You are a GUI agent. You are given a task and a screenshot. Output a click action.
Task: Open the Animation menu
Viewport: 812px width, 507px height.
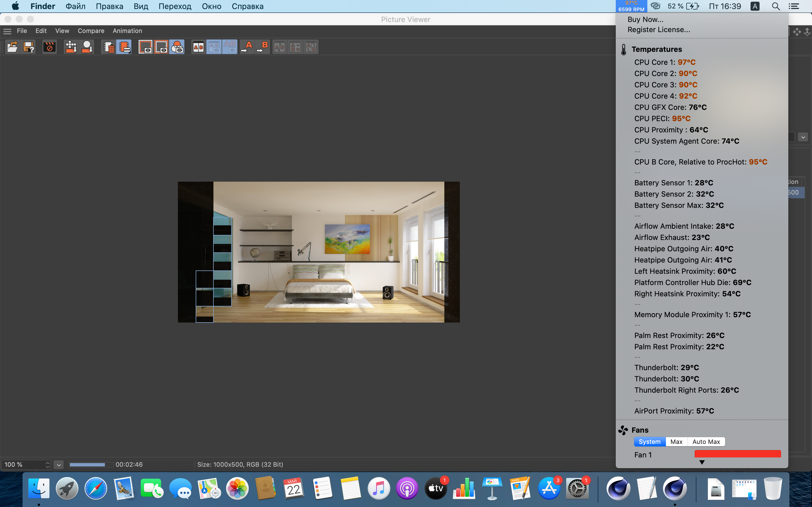(127, 31)
